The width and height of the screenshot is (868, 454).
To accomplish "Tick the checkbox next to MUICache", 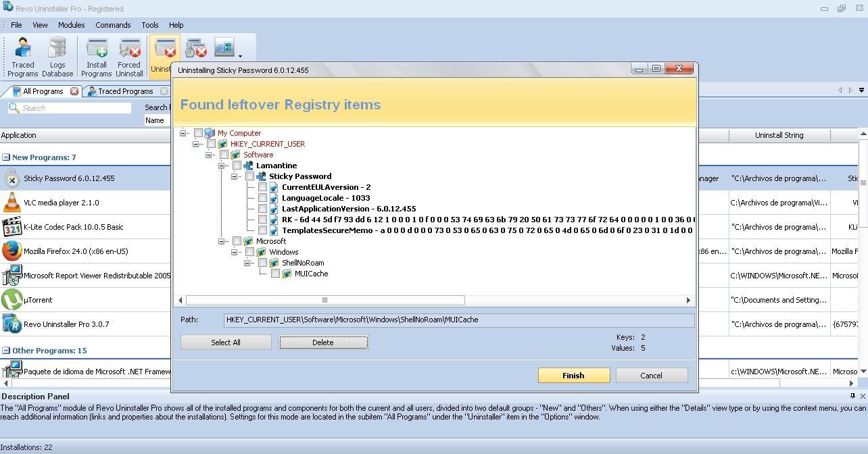I will pos(275,274).
